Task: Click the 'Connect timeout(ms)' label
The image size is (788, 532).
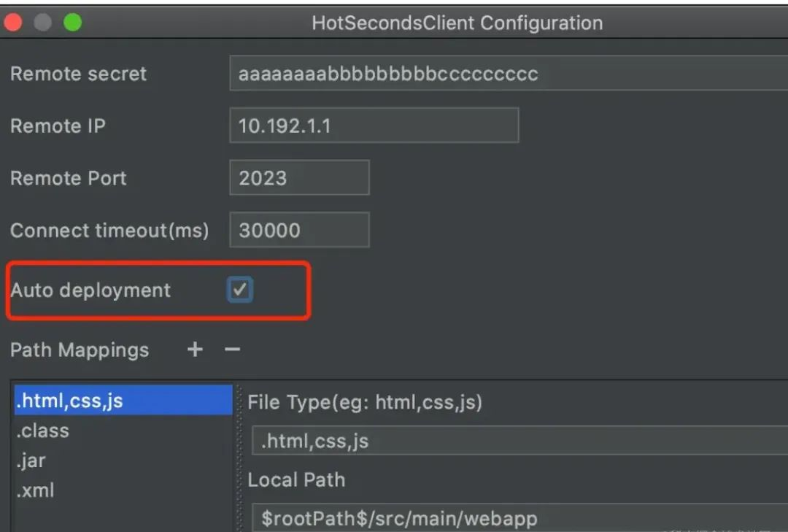Action: (x=109, y=231)
